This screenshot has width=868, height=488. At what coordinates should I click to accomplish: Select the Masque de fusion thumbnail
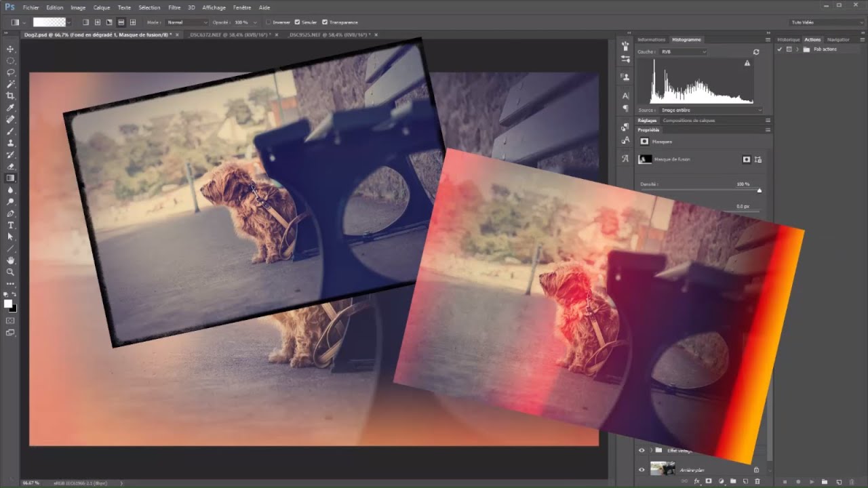click(x=645, y=159)
